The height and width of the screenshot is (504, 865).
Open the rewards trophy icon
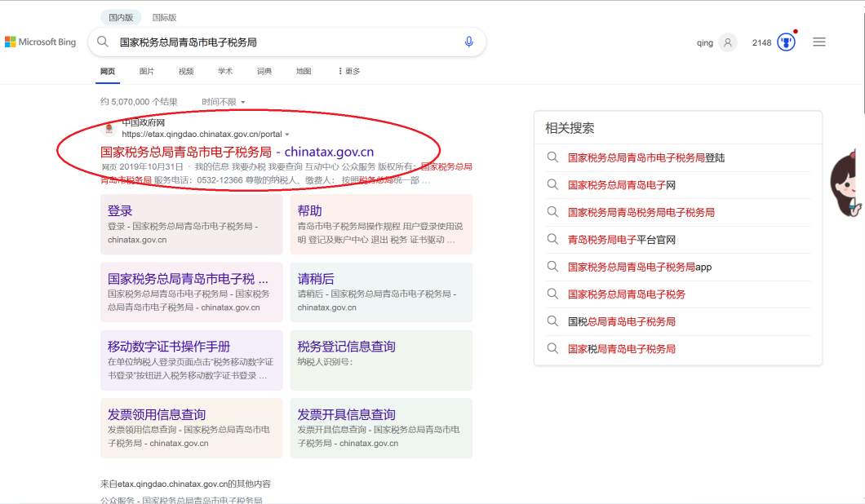point(785,42)
